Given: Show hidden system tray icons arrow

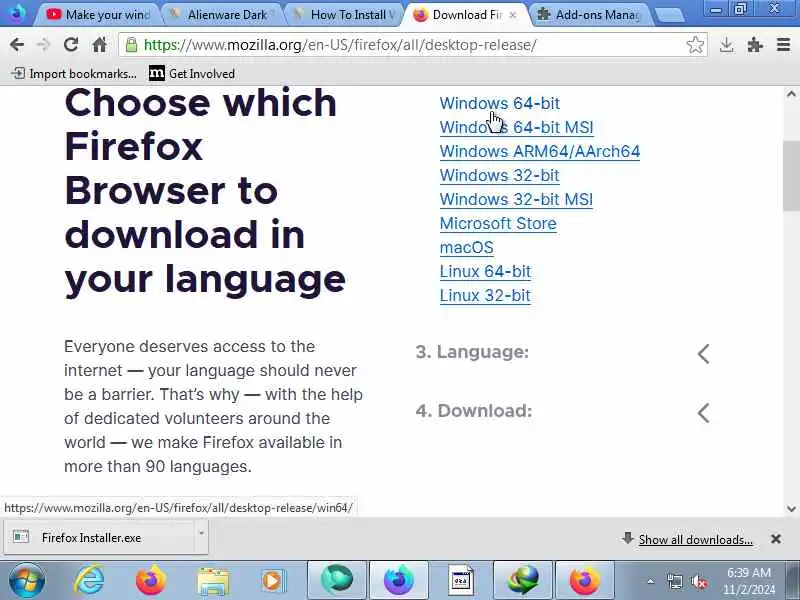Looking at the screenshot, I should click(651, 581).
